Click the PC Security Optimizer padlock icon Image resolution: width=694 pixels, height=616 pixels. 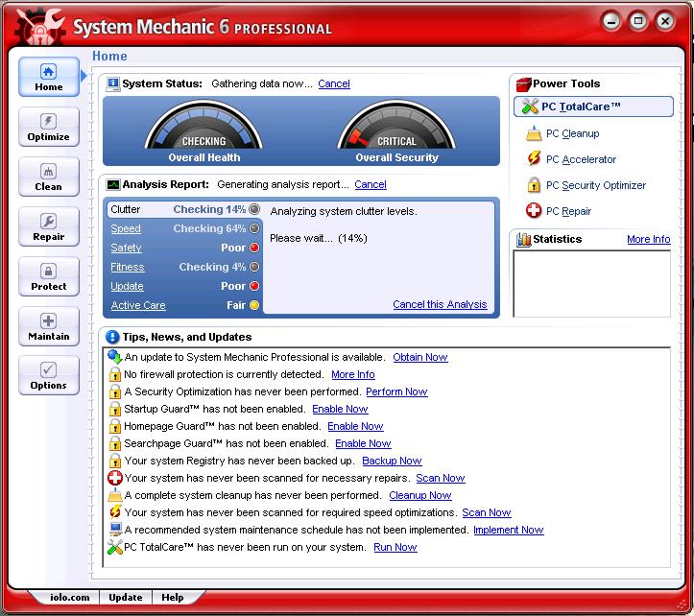[534, 184]
